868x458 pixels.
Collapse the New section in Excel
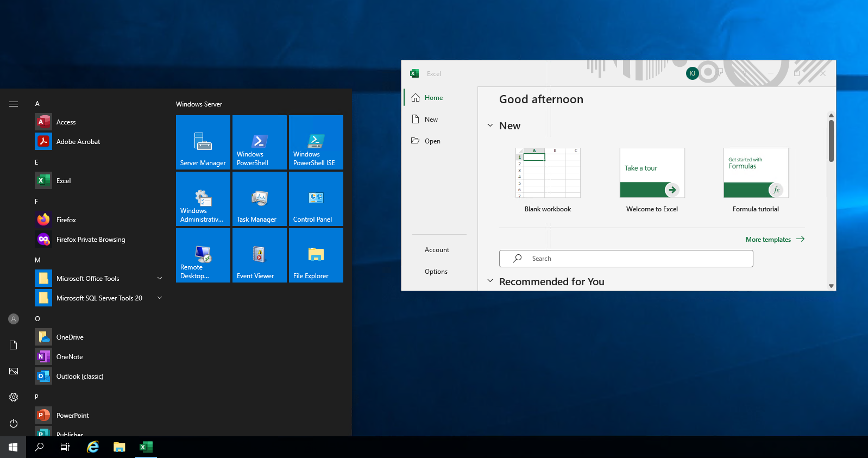[490, 126]
